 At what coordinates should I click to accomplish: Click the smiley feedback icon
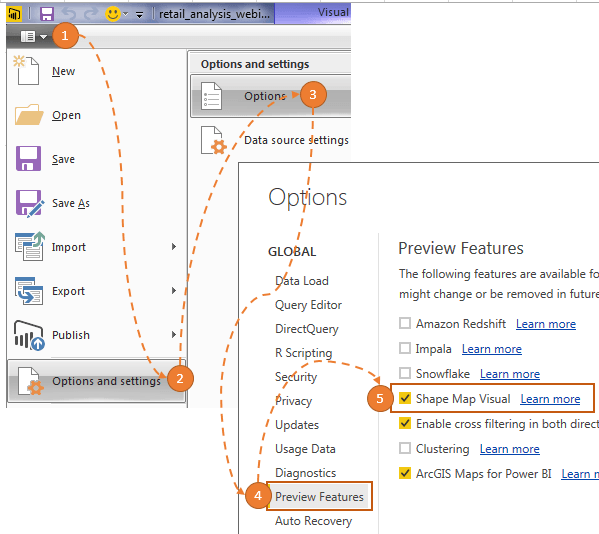click(112, 14)
